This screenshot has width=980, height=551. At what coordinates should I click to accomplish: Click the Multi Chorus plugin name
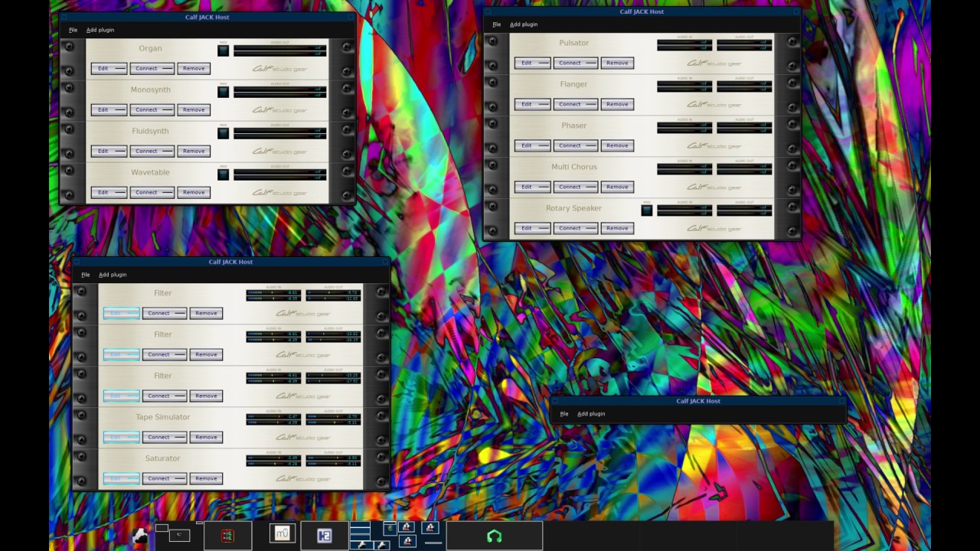573,167
